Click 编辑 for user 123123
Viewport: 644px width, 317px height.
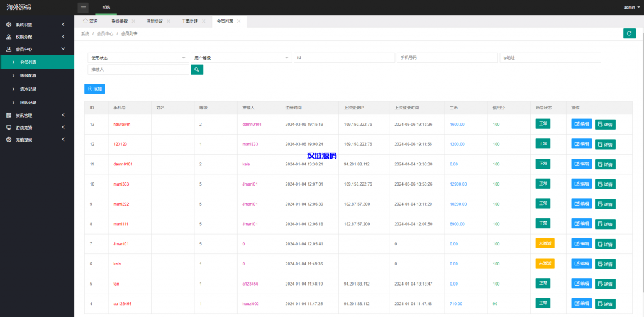click(582, 144)
